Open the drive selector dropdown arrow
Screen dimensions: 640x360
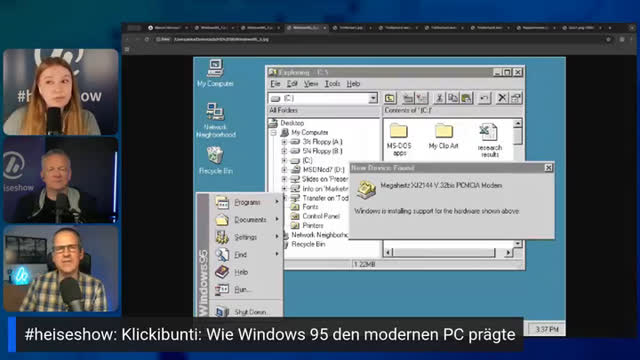coord(373,98)
